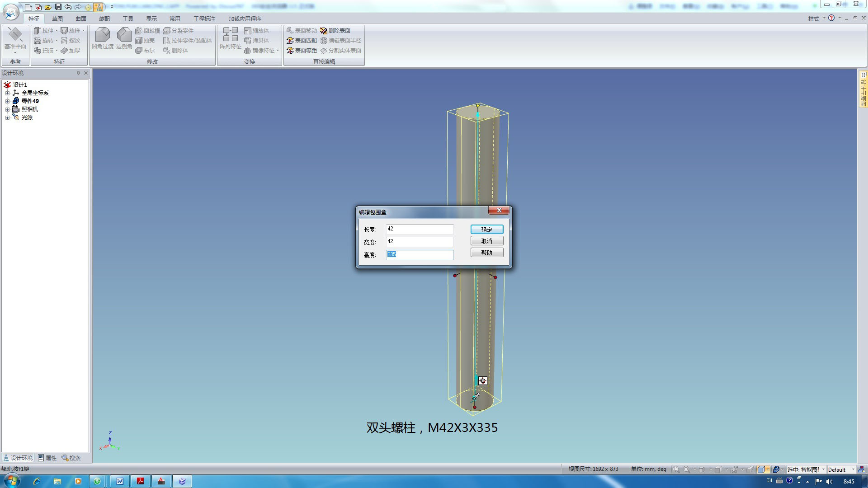Screen dimensions: 868x488
Task: Redo the last undone action
Action: 78,7
